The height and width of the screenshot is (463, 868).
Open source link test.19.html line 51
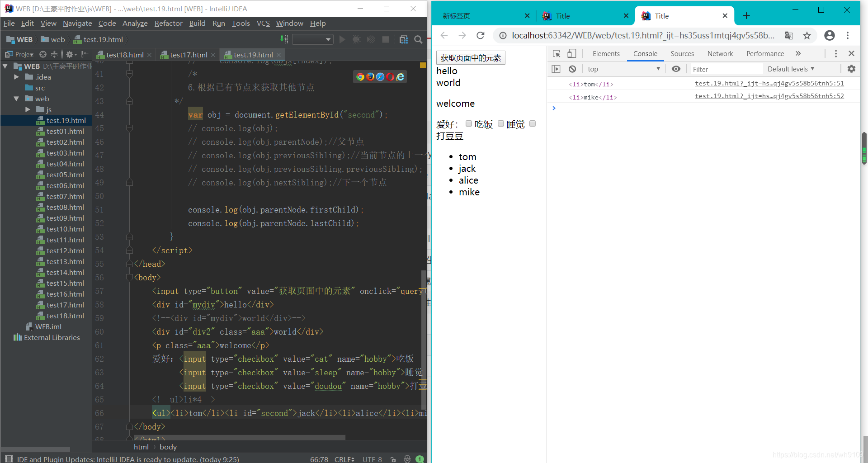tap(769, 84)
